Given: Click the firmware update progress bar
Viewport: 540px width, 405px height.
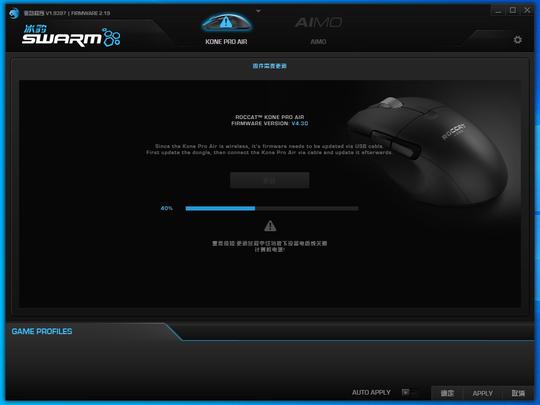Looking at the screenshot, I should [x=272, y=208].
